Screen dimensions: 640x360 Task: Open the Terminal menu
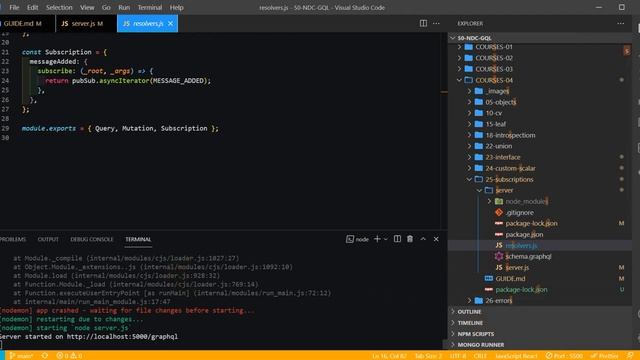150,7
